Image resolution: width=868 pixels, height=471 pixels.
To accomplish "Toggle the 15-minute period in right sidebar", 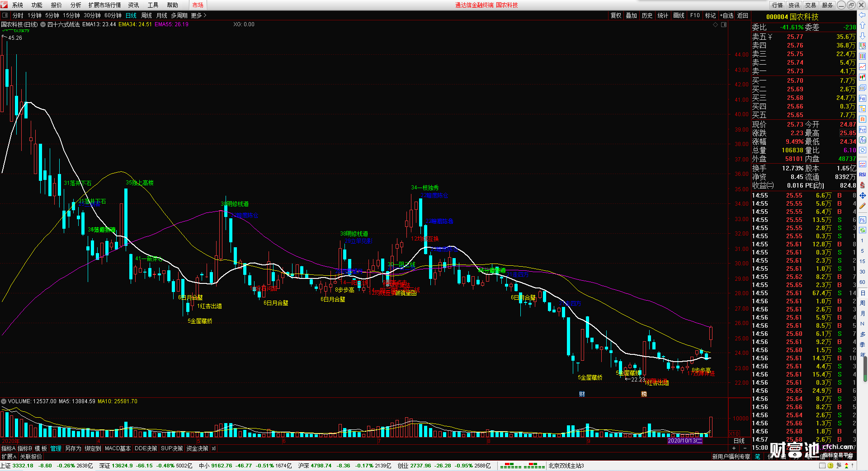I will coord(863,261).
